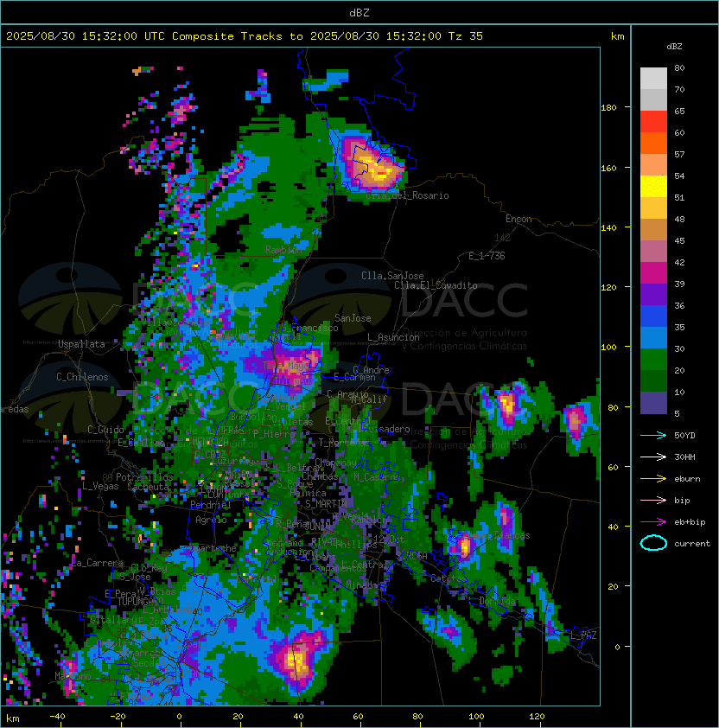The height and width of the screenshot is (728, 719).
Task: Click the 'L_PAZ' place label
Action: tap(583, 635)
